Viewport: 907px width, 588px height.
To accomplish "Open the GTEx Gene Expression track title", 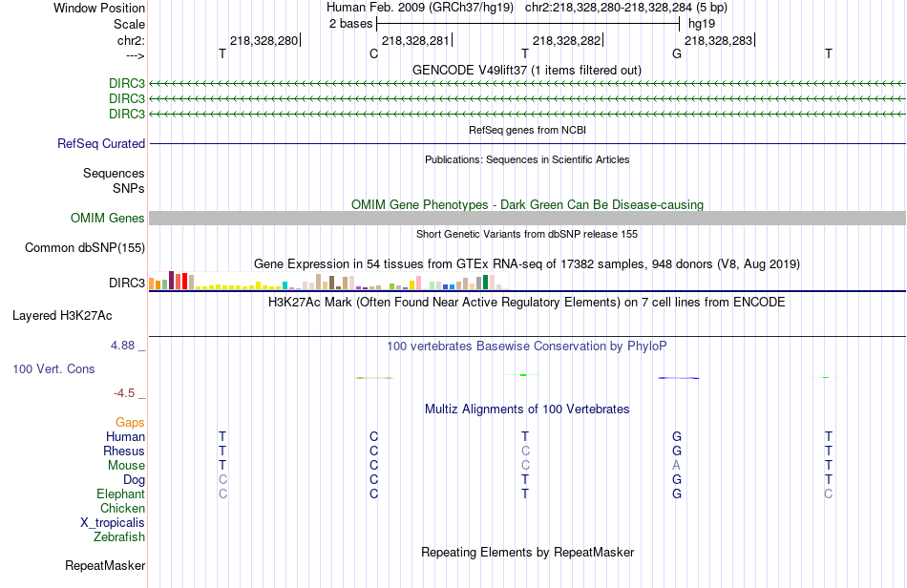I will (x=527, y=264).
